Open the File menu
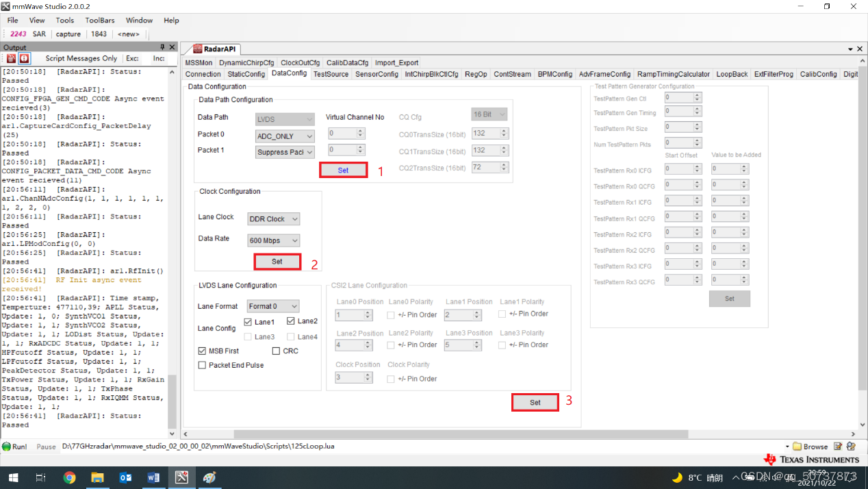 [13, 21]
